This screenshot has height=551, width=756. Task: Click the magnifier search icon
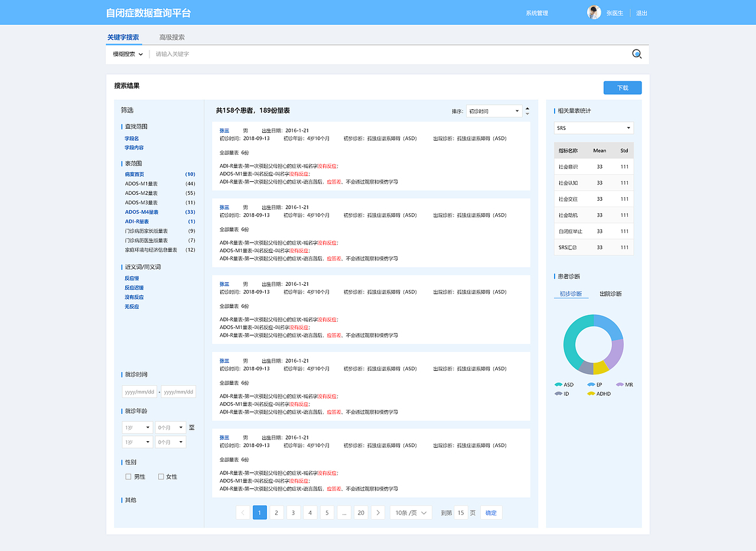point(637,54)
